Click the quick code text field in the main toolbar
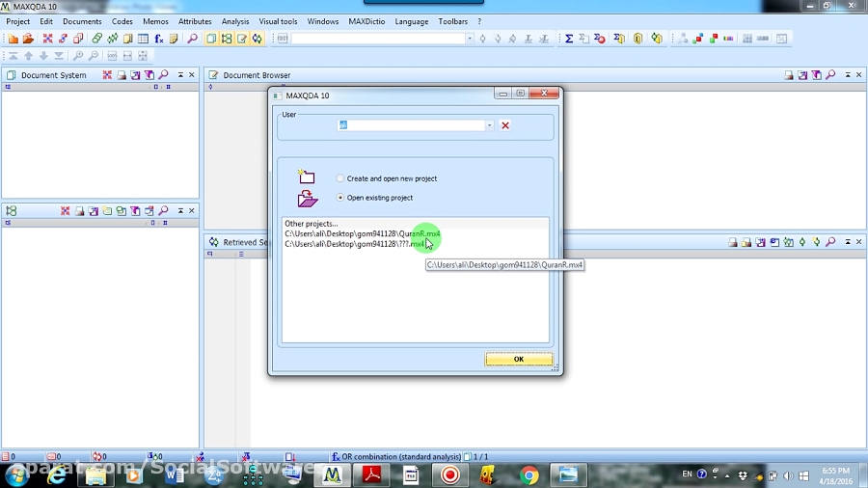The width and height of the screenshot is (868, 488). [378, 39]
